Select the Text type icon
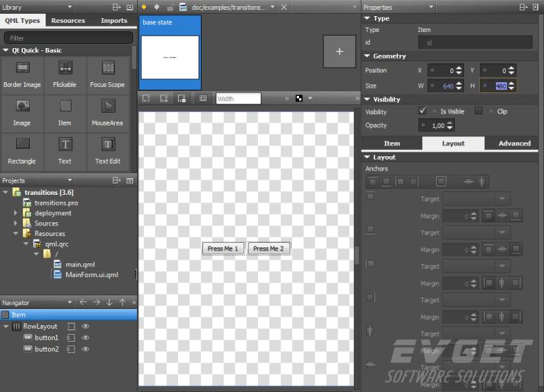The width and height of the screenshot is (544, 392). (65, 145)
